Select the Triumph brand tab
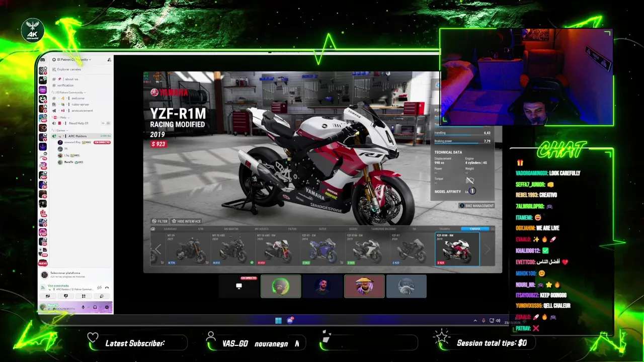This screenshot has height=362, width=644. [x=444, y=229]
